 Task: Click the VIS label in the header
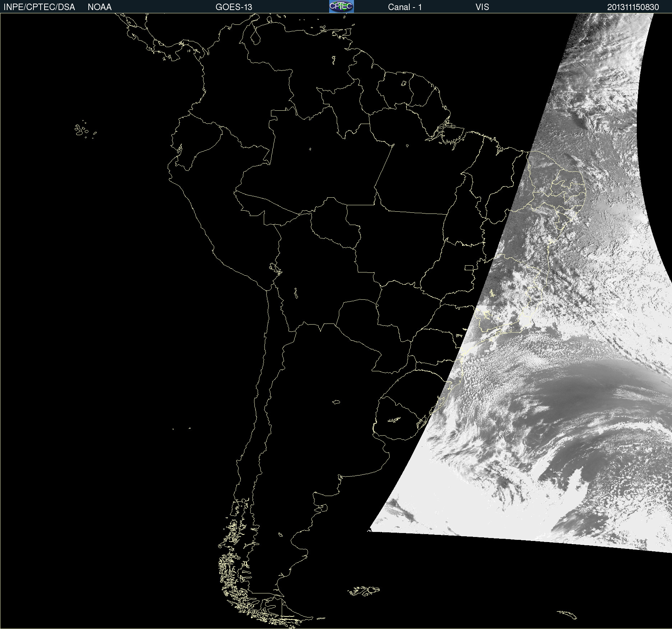tap(482, 7)
